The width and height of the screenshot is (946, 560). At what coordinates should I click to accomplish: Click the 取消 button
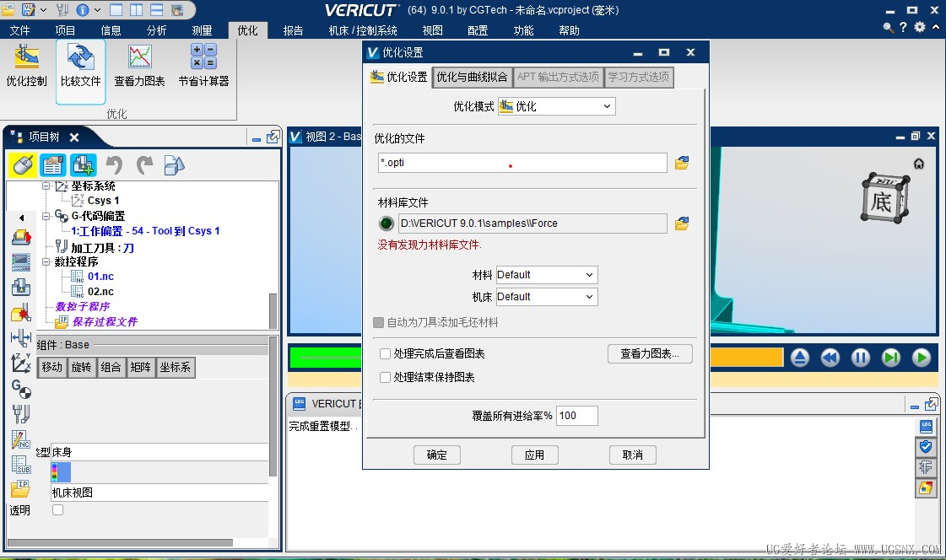pyautogui.click(x=632, y=455)
